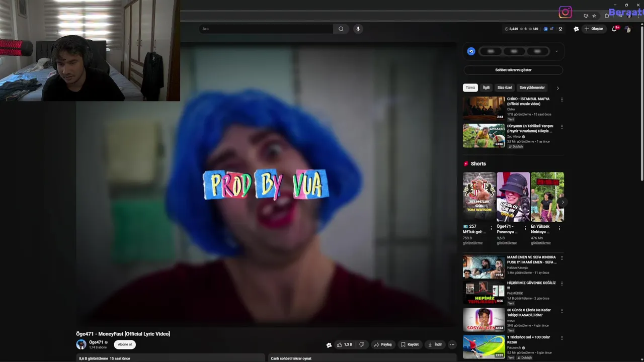
Task: Download the video with İndir
Action: tap(435, 344)
